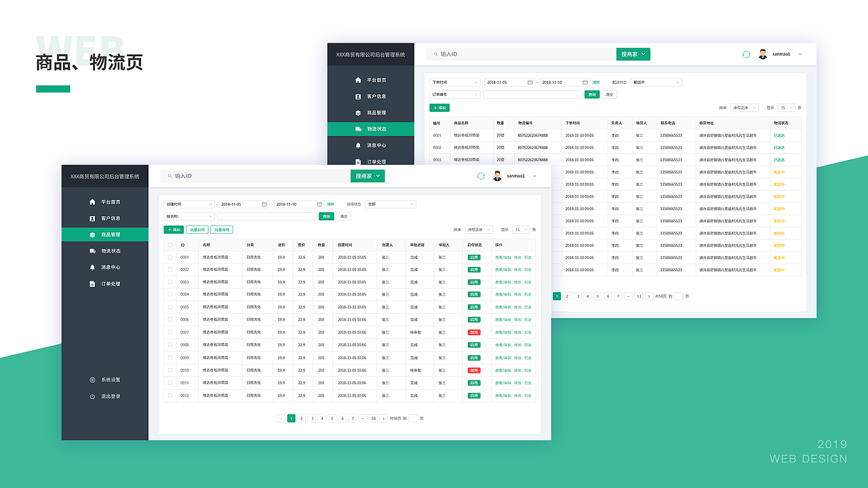Viewport: 868px width, 488px height.
Task: Open the 搜商家 dropdown button in front window
Action: pos(368,176)
